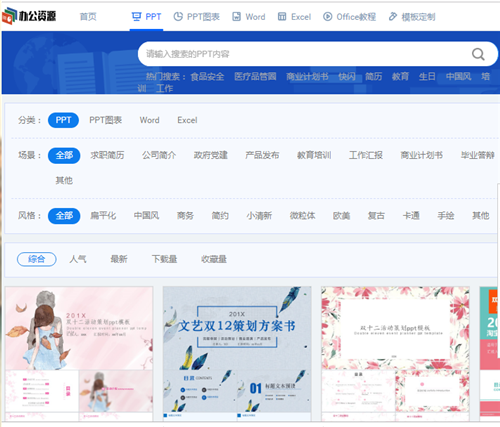Select PPT图表 in the 分类 filter

pos(105,120)
